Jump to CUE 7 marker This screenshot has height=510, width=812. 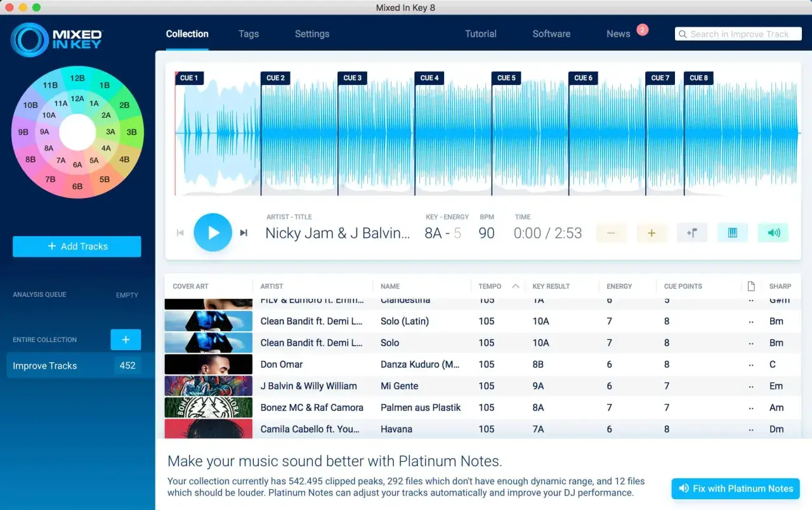click(x=660, y=78)
